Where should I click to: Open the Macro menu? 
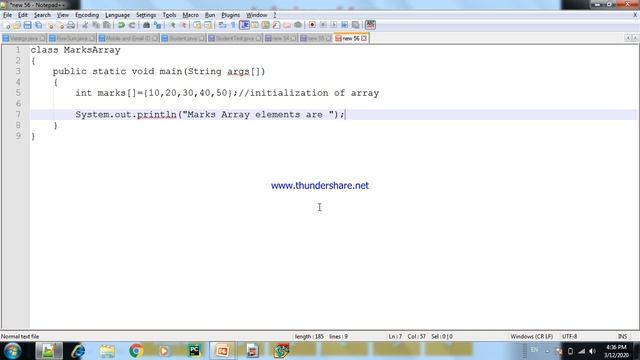[x=190, y=15]
